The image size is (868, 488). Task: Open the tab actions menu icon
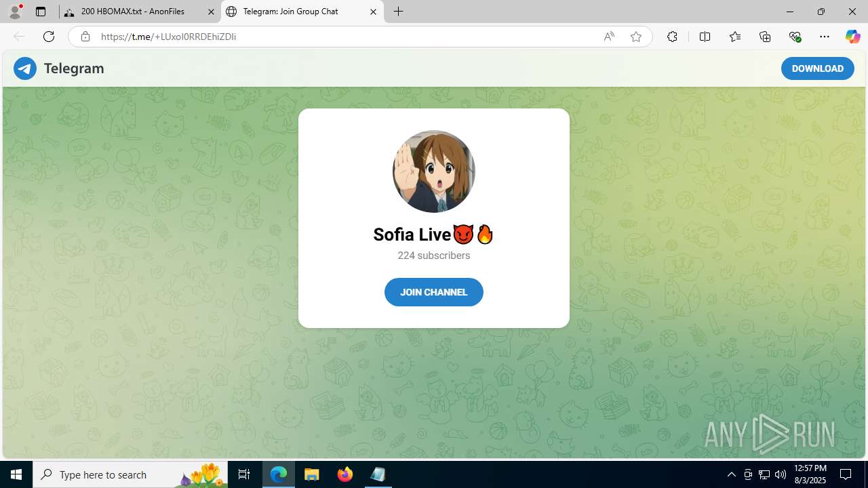(41, 12)
